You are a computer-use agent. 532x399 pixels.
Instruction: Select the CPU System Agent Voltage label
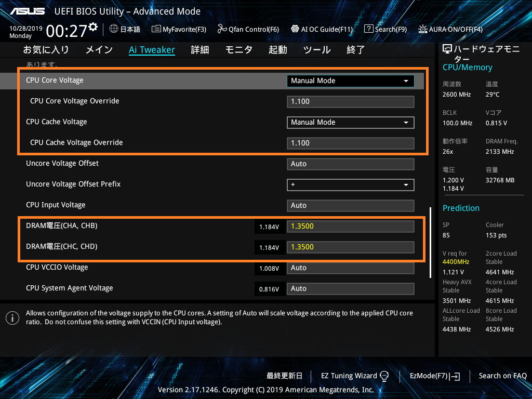(69, 288)
